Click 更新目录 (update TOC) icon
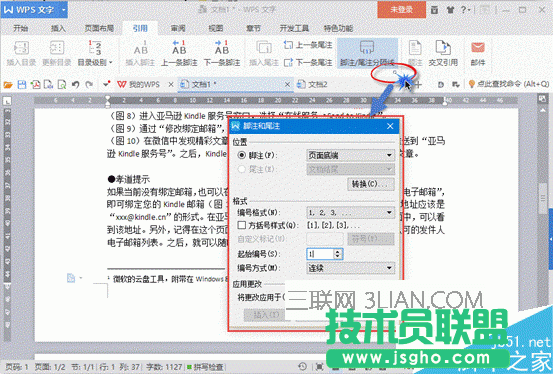The height and width of the screenshot is (374, 553). [57, 53]
